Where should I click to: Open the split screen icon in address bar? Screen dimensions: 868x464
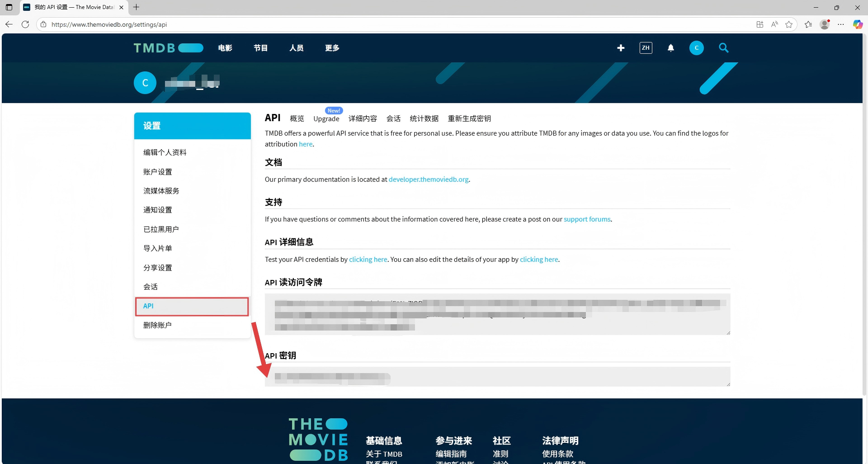point(760,24)
